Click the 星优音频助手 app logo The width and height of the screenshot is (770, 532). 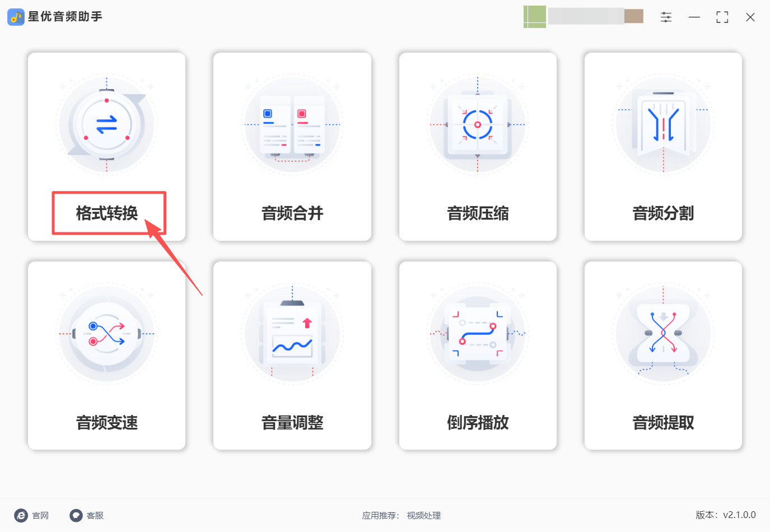pyautogui.click(x=16, y=17)
